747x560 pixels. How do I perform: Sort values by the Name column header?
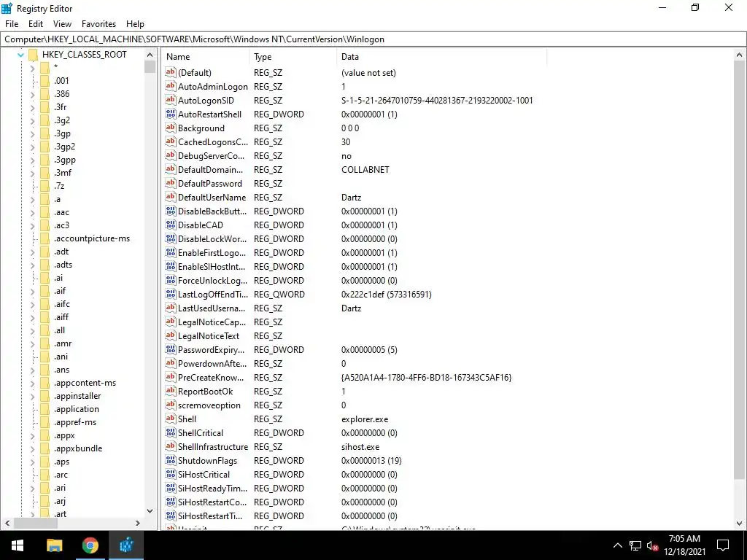point(206,57)
